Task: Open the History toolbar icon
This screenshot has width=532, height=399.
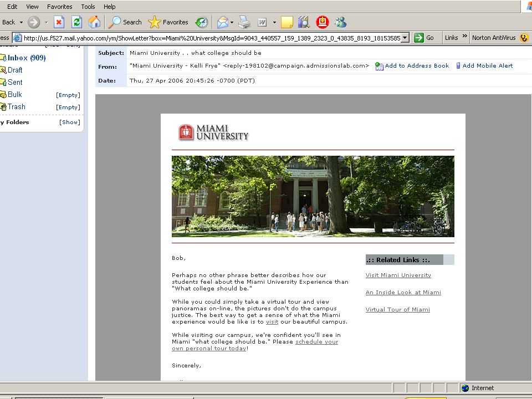Action: (x=202, y=22)
